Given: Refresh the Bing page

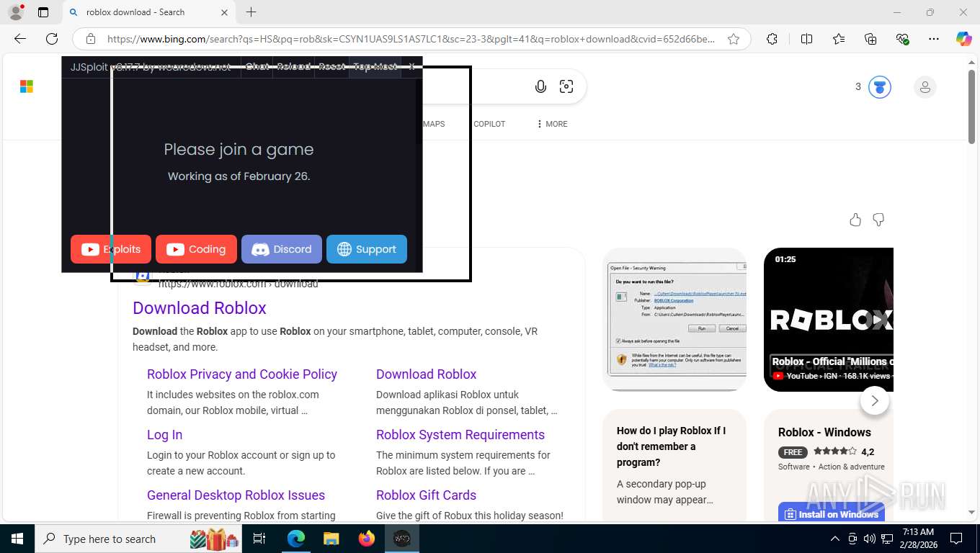Looking at the screenshot, I should [52, 39].
